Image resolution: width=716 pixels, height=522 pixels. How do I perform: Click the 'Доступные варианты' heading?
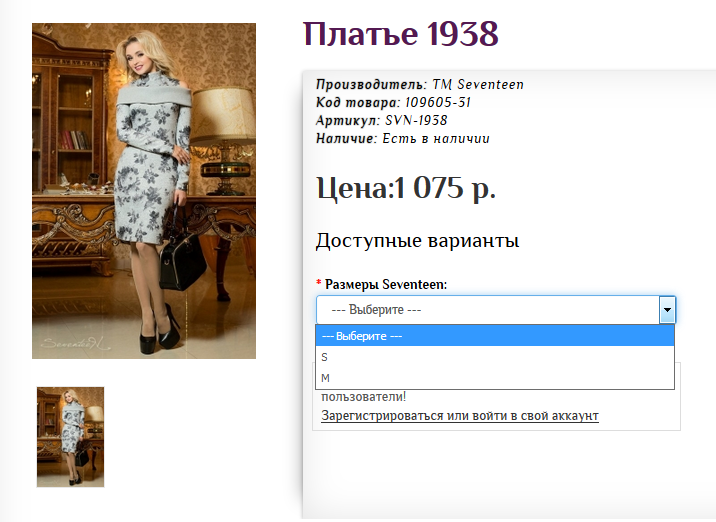[x=417, y=241]
